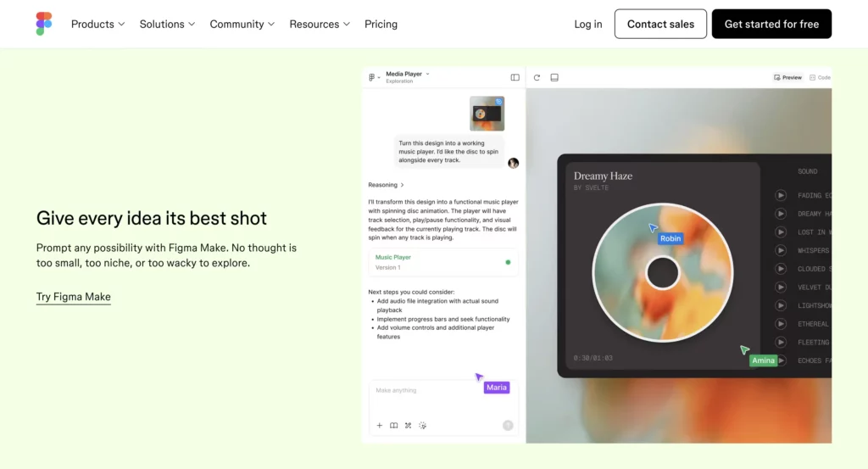This screenshot has height=469, width=868.
Task: Click the reload preview icon
Action: [x=537, y=77]
